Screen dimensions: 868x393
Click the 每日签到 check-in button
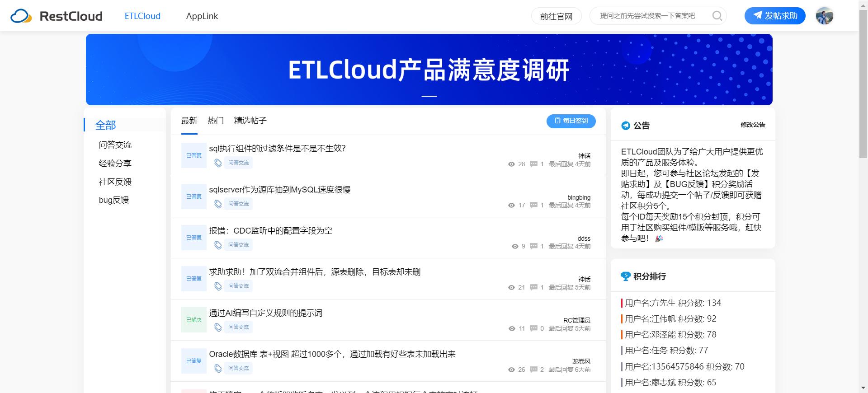coord(571,121)
